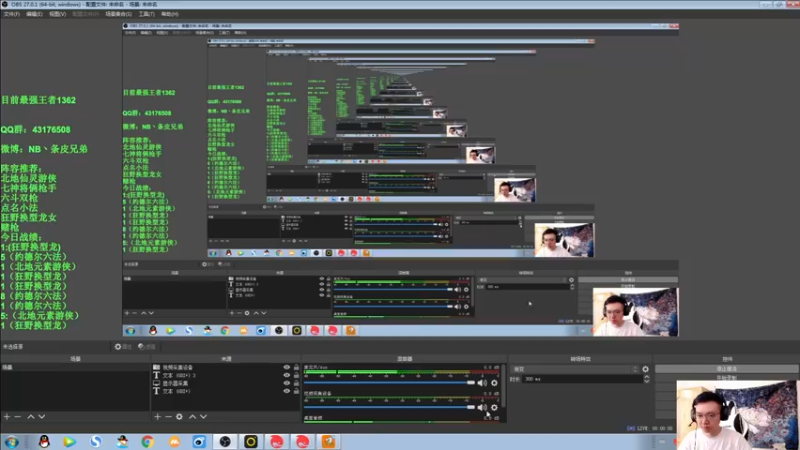Hide the 文本 (GDI+) 3 source
This screenshot has height=450, width=800.
pyautogui.click(x=286, y=375)
